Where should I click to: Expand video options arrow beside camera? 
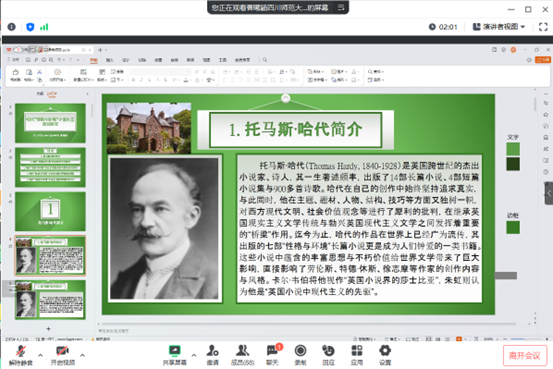point(83,355)
